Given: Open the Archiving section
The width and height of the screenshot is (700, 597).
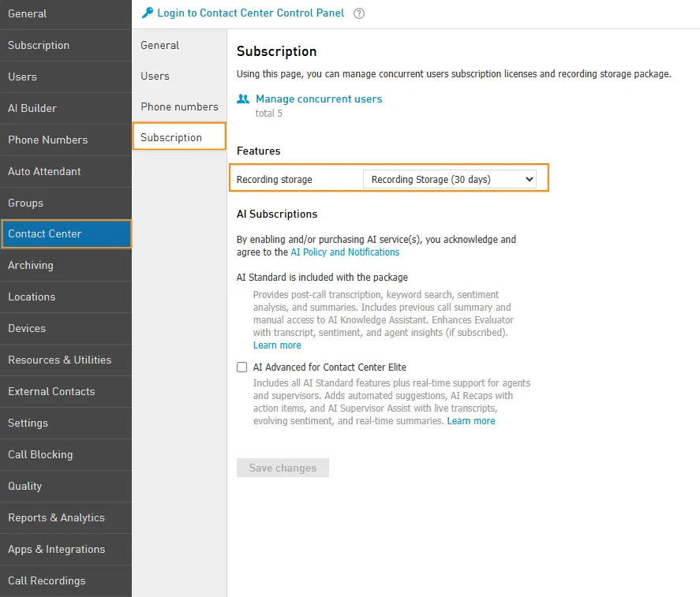Looking at the screenshot, I should (66, 266).
